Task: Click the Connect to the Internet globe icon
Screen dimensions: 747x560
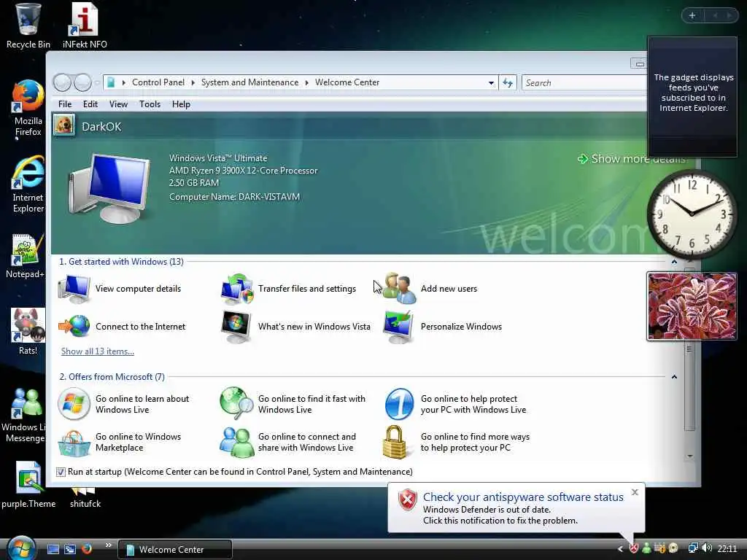Action: (74, 327)
